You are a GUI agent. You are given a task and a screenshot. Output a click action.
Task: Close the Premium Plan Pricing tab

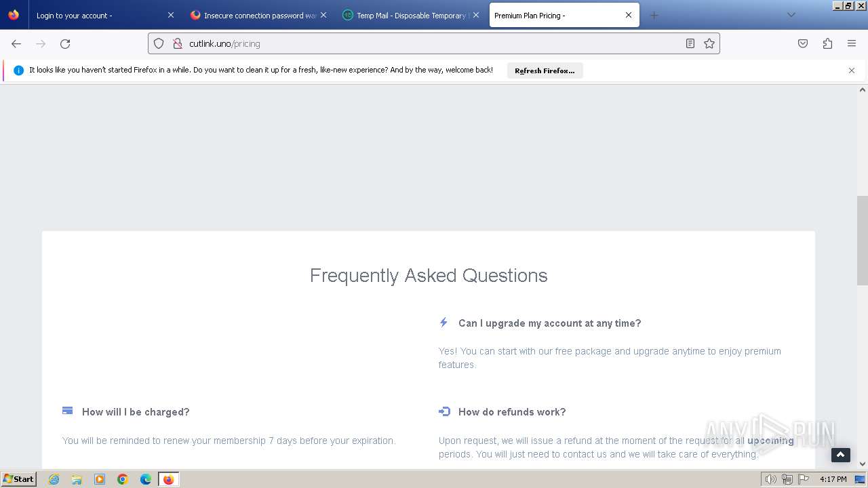point(629,15)
